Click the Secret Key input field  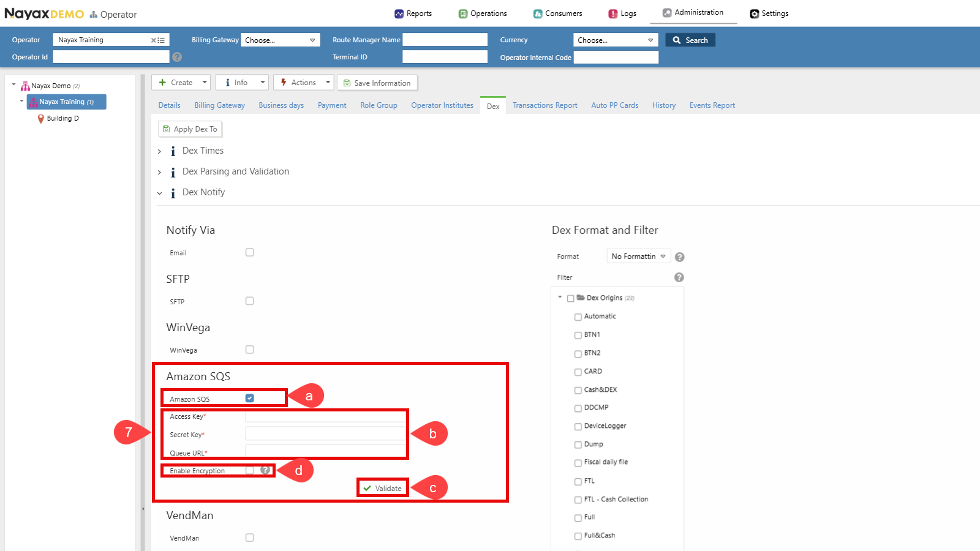[x=325, y=434]
